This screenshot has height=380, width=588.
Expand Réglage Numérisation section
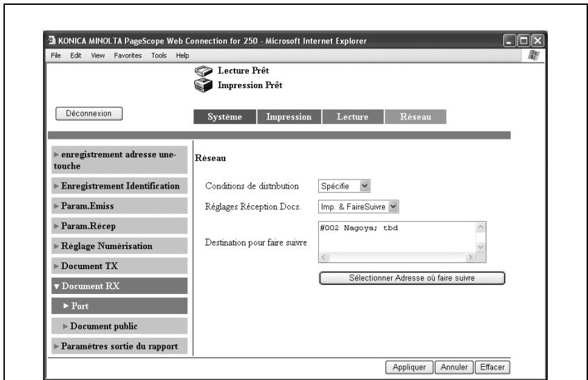pyautogui.click(x=119, y=246)
